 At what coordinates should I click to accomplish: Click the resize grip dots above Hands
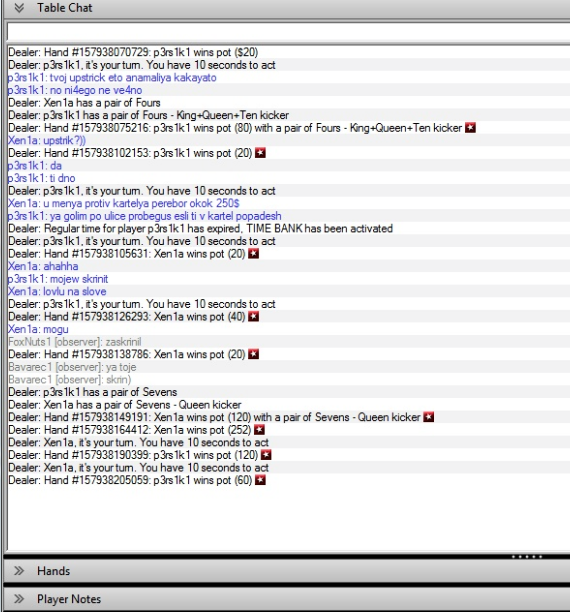point(527,557)
